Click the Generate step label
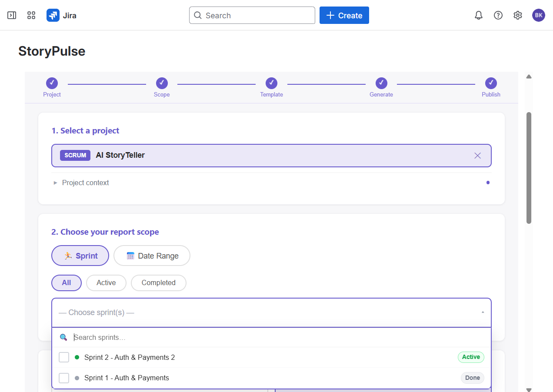This screenshot has height=392, width=553. coord(381,94)
